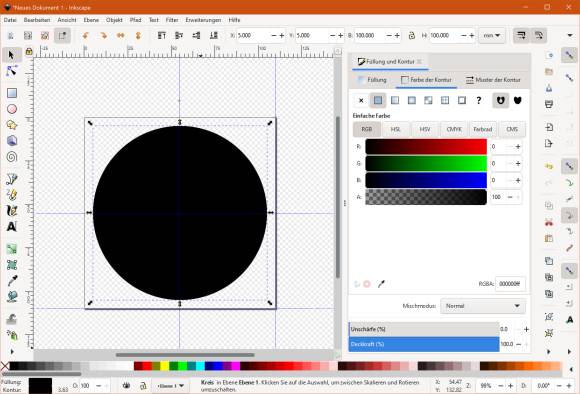Choose flat color paint type
Image resolution: width=580 pixels, height=394 pixels.
pyautogui.click(x=378, y=100)
